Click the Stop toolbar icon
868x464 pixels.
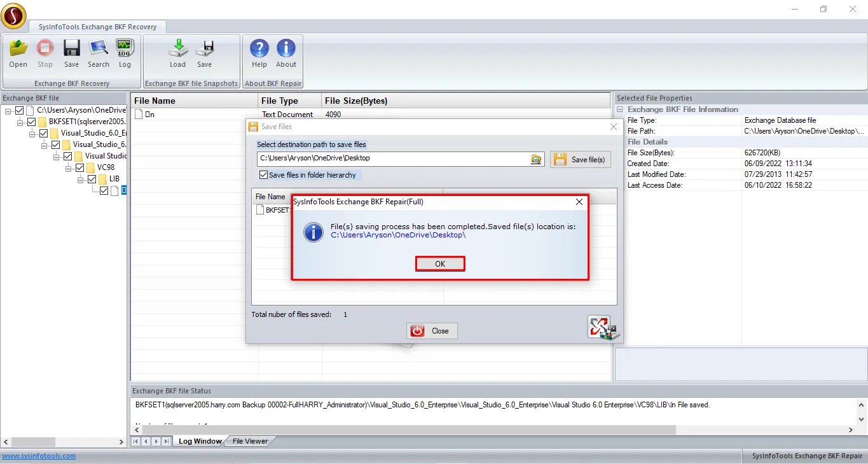[45, 53]
